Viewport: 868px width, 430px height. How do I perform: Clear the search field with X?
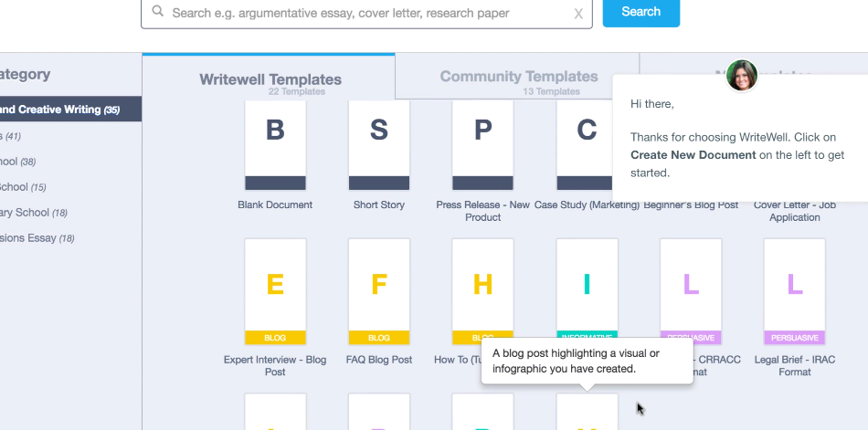578,14
